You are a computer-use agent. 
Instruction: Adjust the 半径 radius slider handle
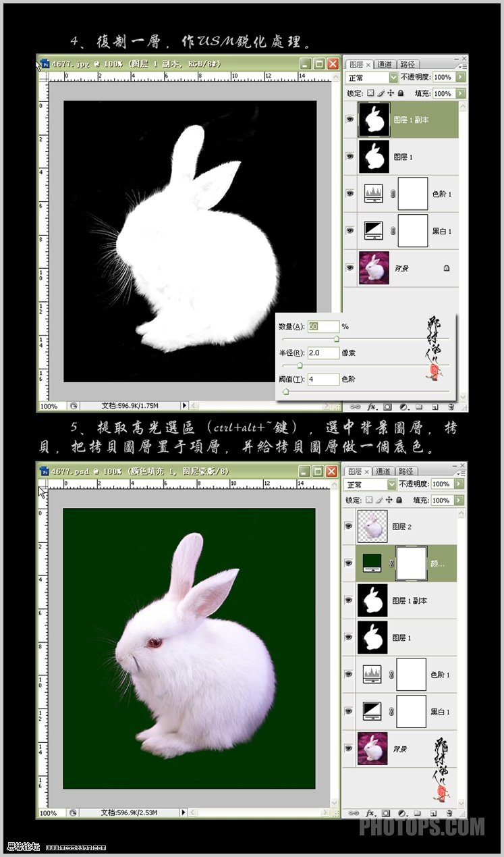coord(299,365)
